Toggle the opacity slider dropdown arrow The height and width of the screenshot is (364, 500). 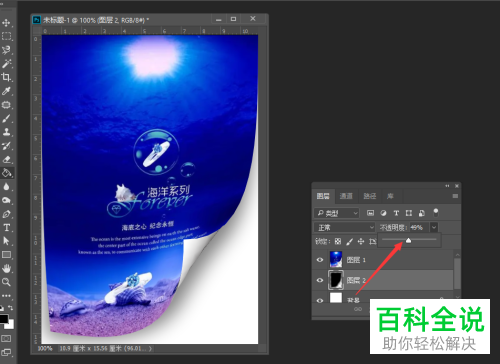pos(434,227)
